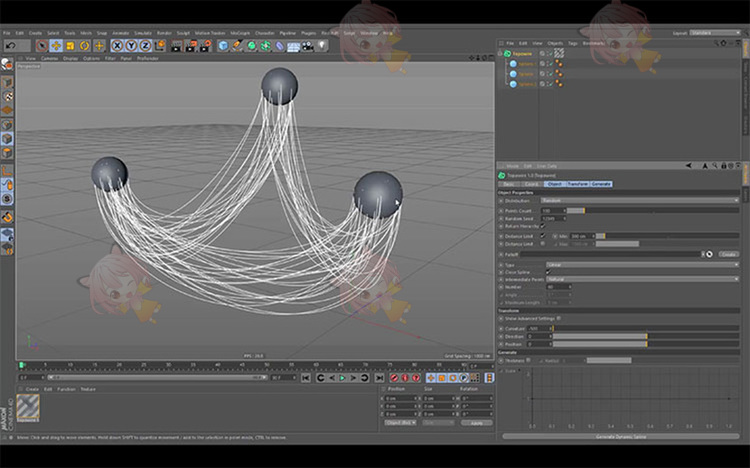Open the deformer tools icon
Viewport: 750px width, 468px height.
pos(280,46)
